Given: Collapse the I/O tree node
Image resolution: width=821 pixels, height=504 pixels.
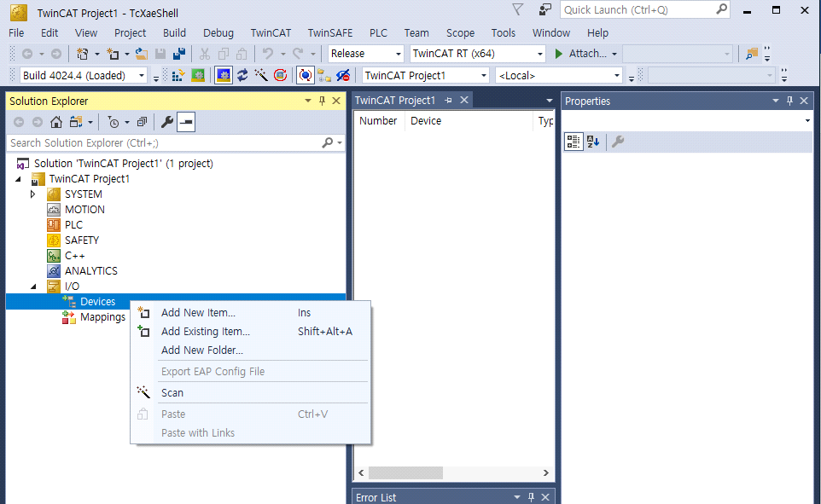Looking at the screenshot, I should point(33,287).
